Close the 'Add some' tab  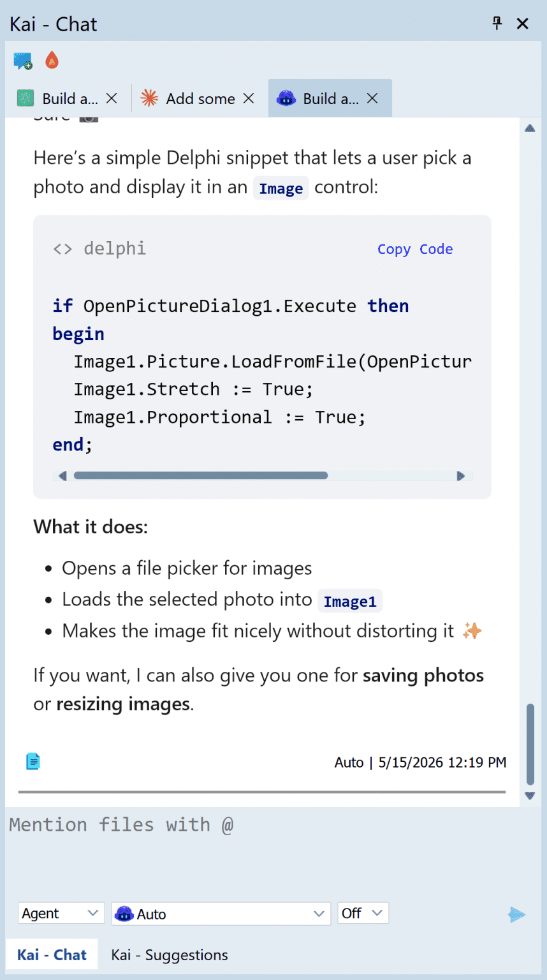point(249,98)
